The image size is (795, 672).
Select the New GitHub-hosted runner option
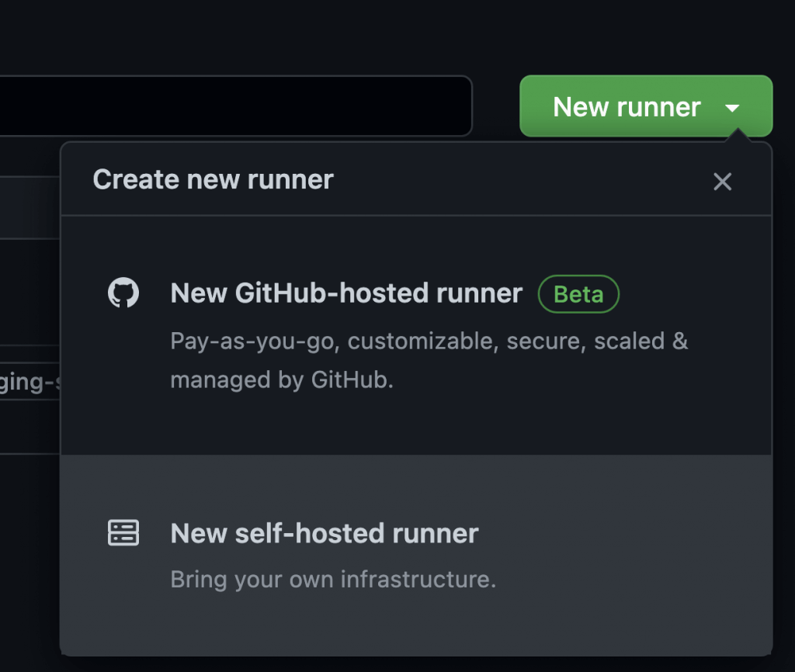click(345, 293)
